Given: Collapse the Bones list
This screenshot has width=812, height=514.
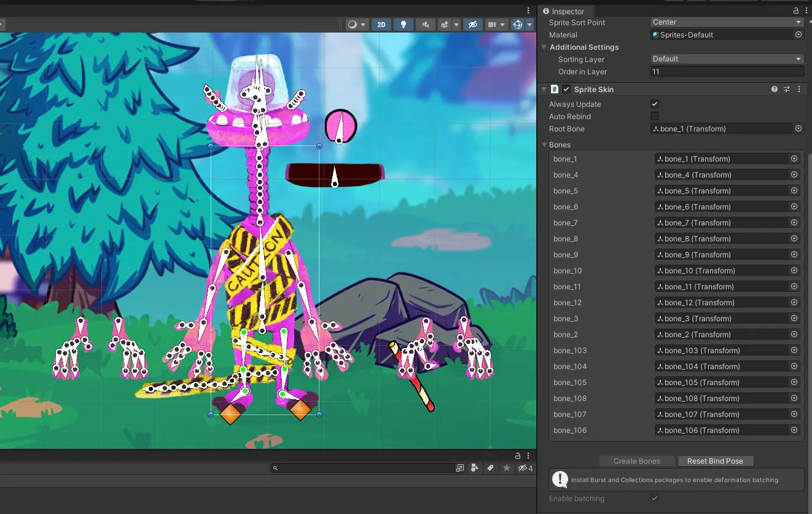Looking at the screenshot, I should (544, 145).
